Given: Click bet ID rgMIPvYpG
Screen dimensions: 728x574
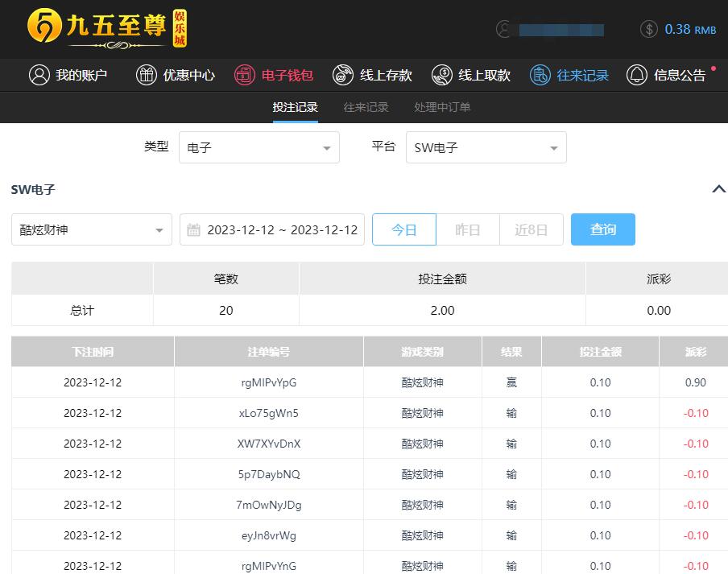Looking at the screenshot, I should point(269,383).
